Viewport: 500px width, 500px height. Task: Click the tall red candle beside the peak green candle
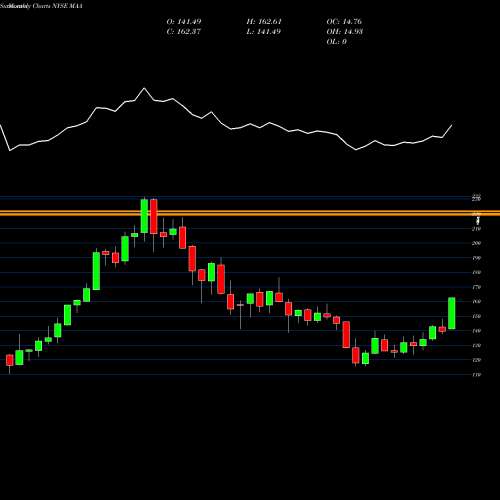click(x=154, y=216)
